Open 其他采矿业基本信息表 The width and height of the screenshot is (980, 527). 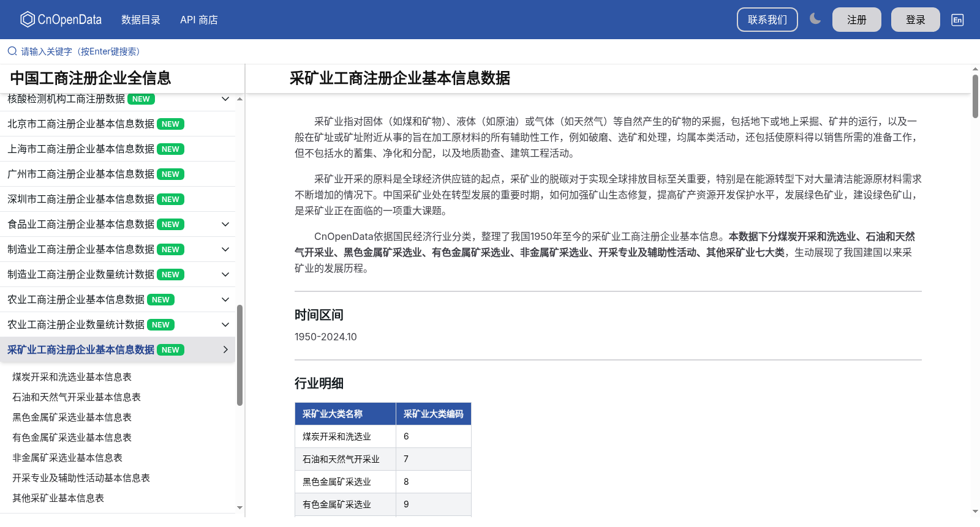(x=58, y=498)
